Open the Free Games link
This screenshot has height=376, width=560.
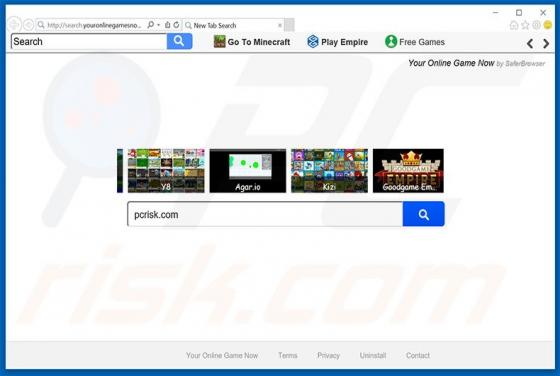click(422, 42)
